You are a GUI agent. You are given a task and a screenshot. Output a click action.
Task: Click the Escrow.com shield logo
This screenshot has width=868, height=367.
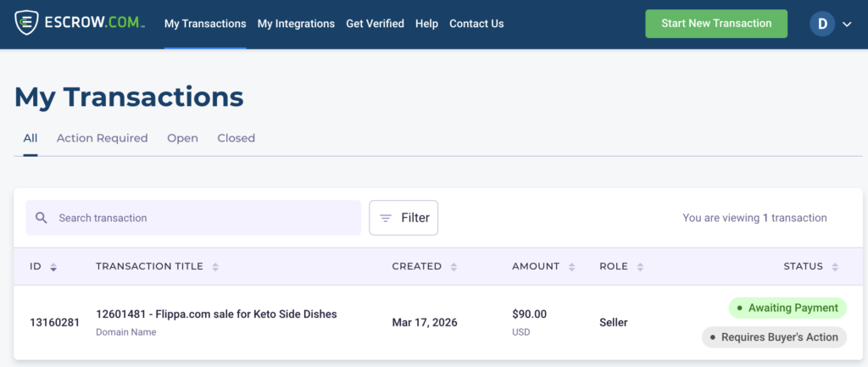click(x=28, y=24)
